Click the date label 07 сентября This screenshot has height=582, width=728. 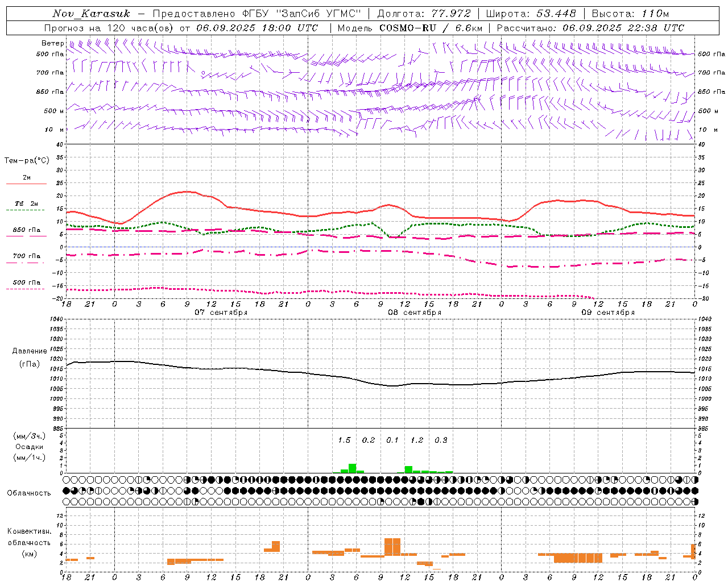221,313
